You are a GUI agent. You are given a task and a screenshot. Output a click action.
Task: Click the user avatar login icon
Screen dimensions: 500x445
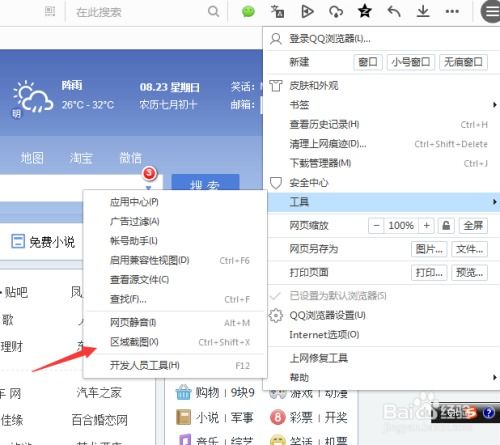coord(276,39)
